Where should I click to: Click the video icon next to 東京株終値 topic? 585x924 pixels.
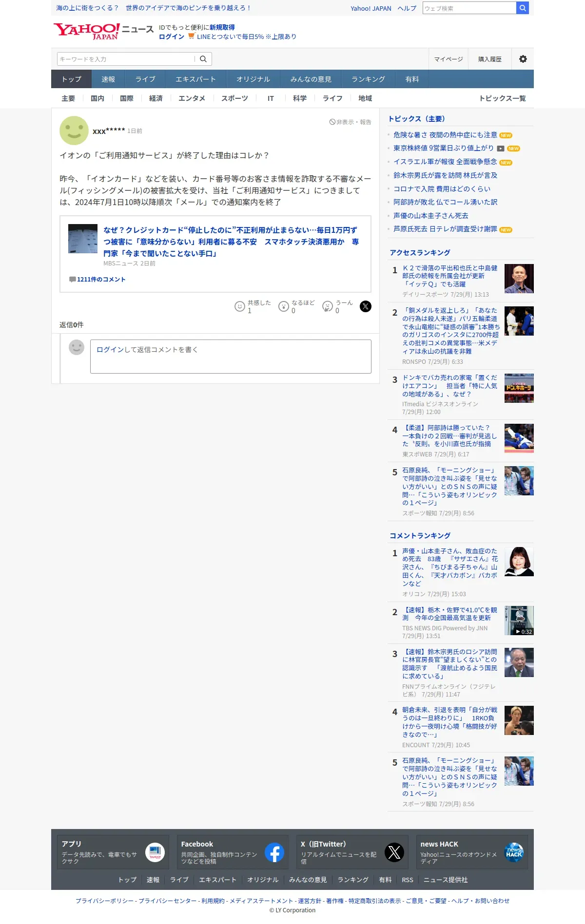coord(501,149)
